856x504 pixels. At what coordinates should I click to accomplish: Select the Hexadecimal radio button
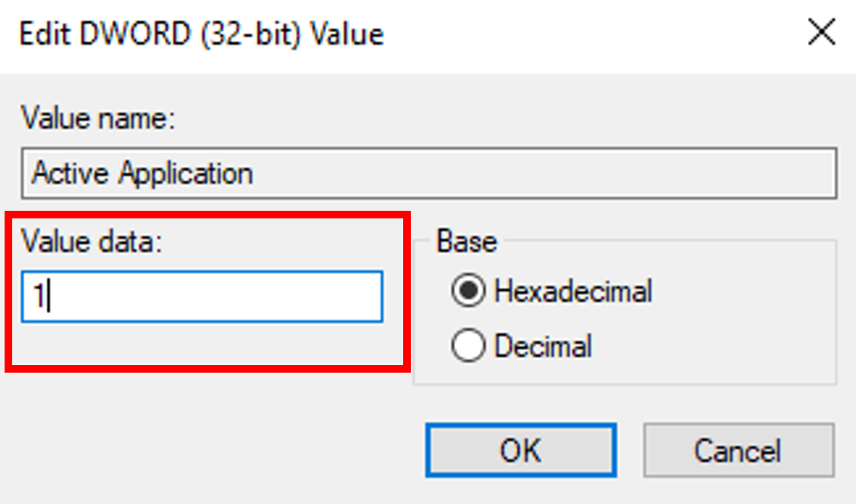(x=468, y=291)
